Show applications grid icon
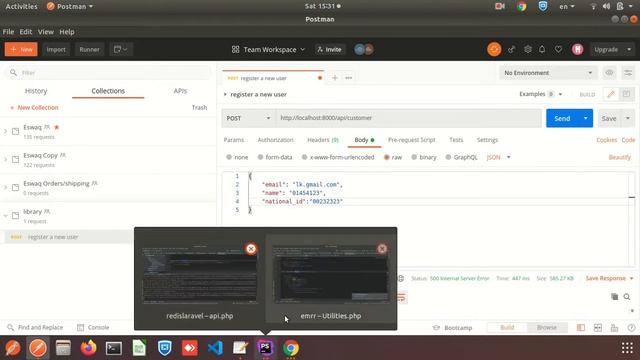640x360 pixels. pyautogui.click(x=627, y=348)
